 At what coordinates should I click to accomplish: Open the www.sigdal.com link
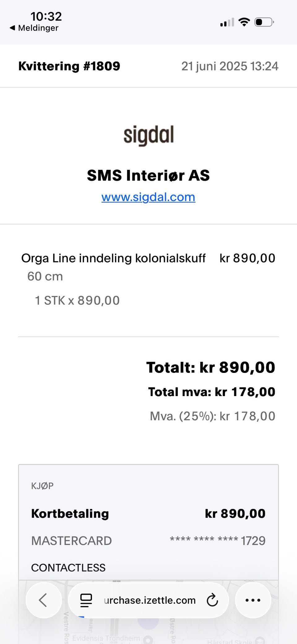coord(148,197)
